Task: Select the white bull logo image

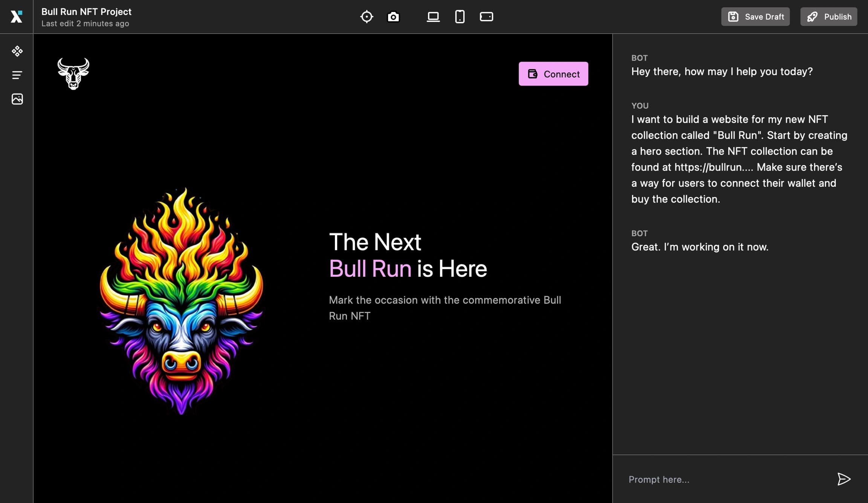Action: click(x=73, y=73)
